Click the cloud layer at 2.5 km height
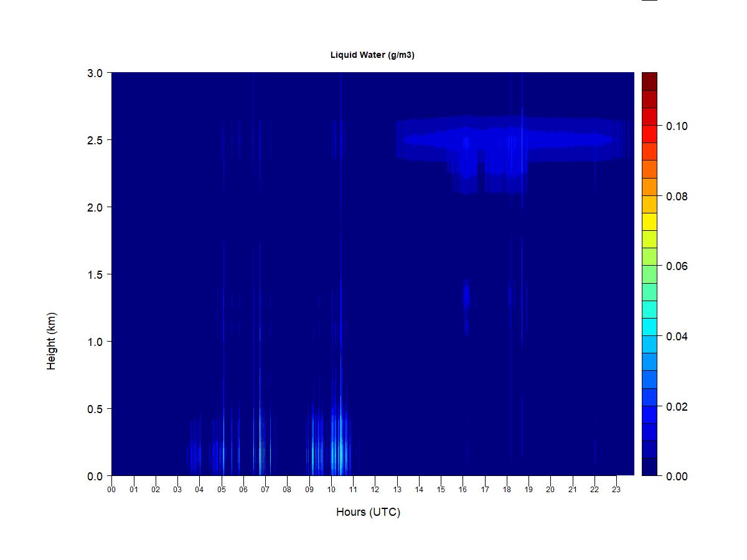The image size is (747, 560). (507, 139)
